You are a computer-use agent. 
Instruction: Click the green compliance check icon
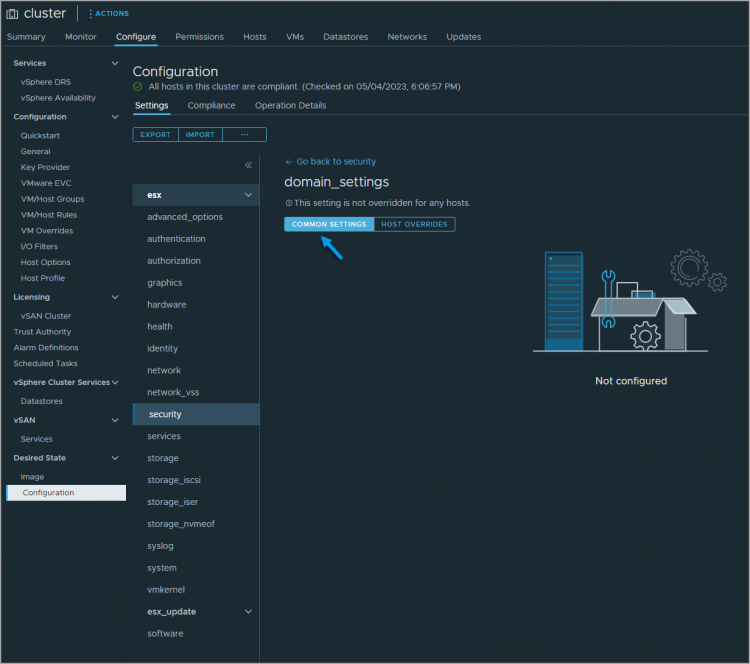(138, 87)
